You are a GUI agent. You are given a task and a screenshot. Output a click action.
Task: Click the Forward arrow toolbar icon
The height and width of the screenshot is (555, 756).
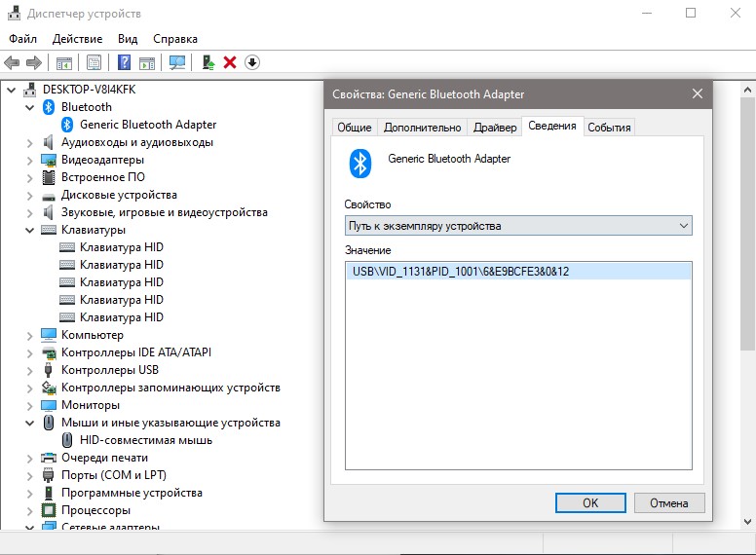34,62
